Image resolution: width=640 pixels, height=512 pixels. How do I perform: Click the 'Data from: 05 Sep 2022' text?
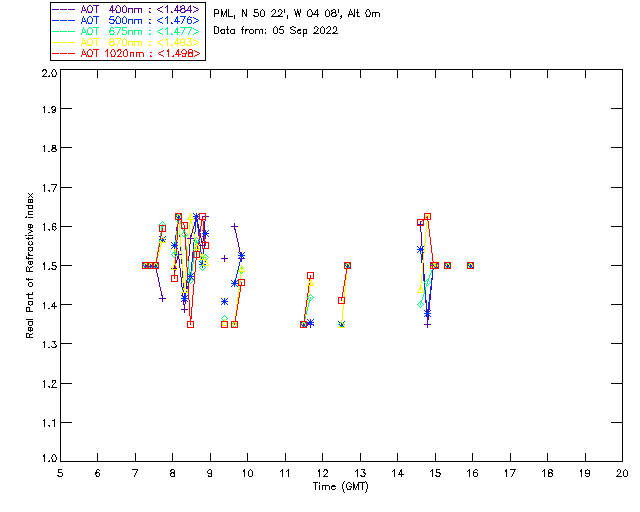point(276,31)
